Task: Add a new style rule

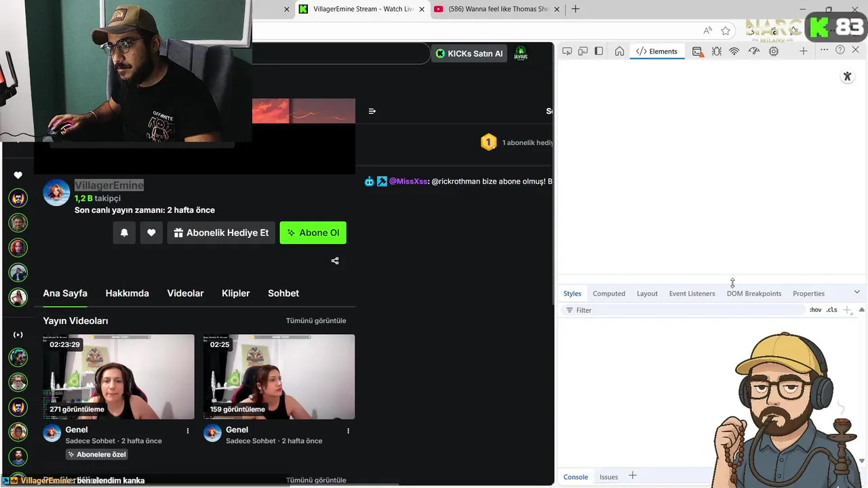Action: [847, 310]
